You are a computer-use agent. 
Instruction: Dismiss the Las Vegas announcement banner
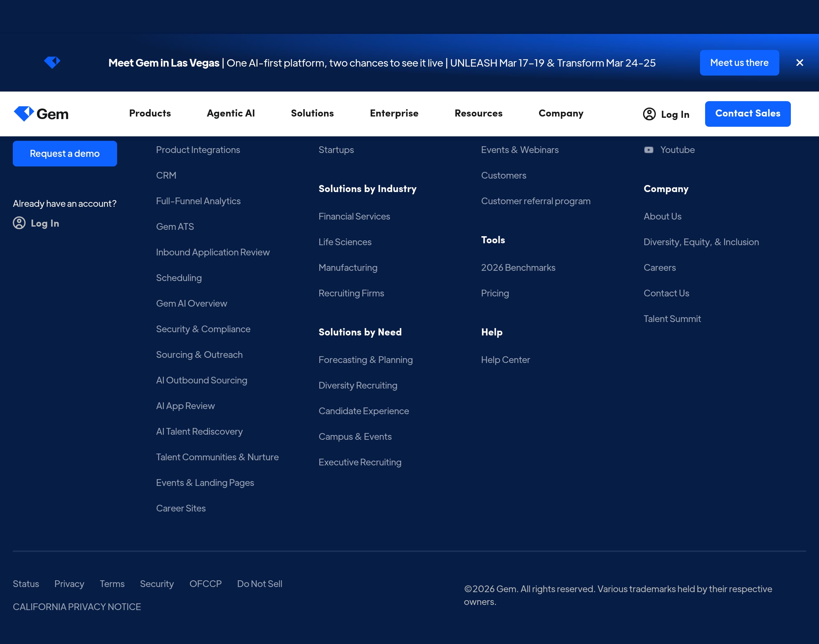[799, 63]
